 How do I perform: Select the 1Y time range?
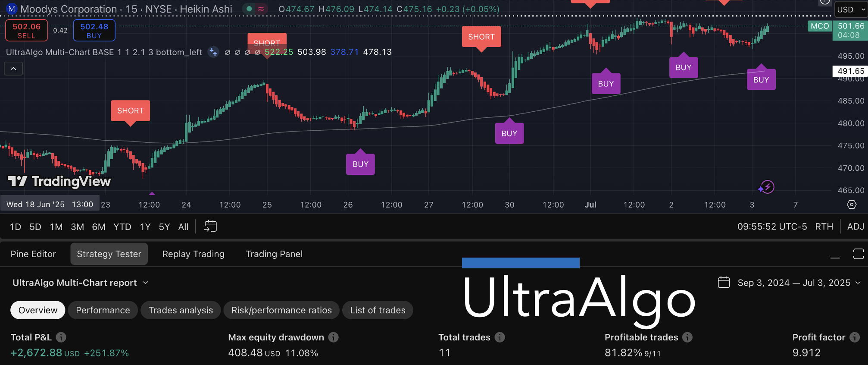(145, 227)
